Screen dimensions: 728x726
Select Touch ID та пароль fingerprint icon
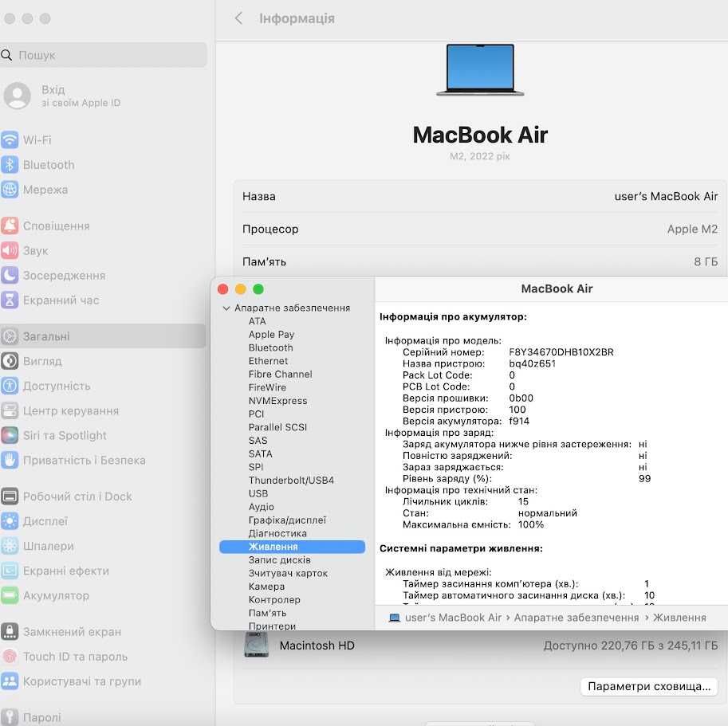click(10, 657)
